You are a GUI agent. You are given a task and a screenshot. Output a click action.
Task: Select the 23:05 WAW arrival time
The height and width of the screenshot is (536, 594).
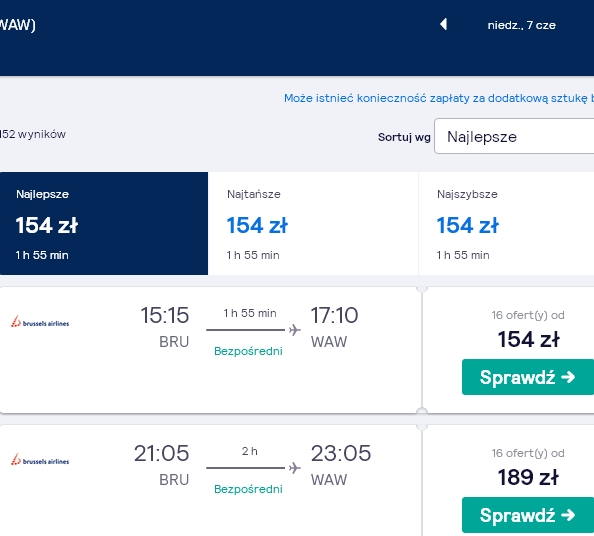click(341, 453)
